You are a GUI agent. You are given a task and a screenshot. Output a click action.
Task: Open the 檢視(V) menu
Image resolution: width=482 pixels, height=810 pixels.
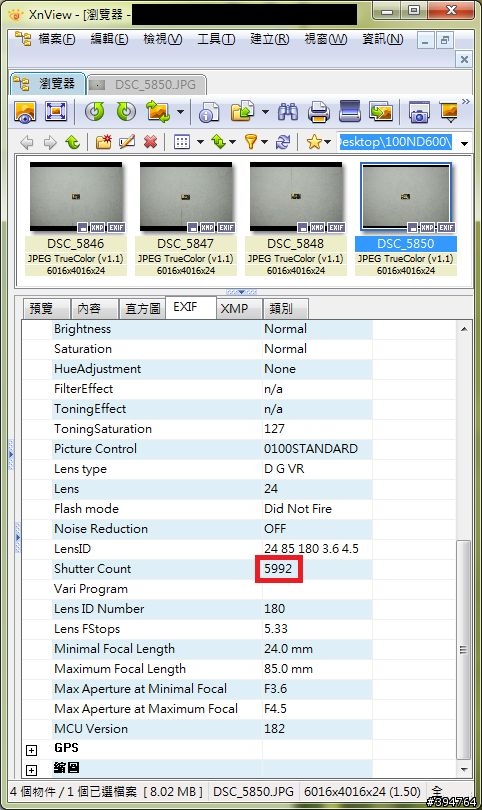(x=163, y=39)
